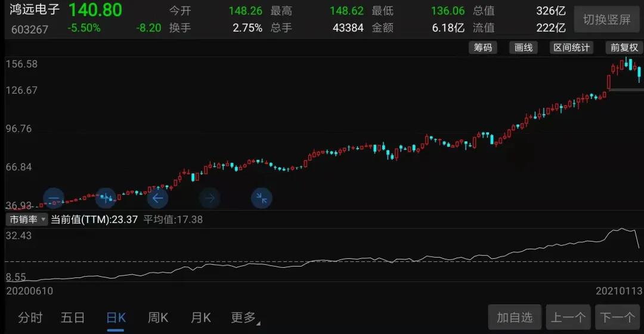Switch to the 五日 tab

coord(73,317)
